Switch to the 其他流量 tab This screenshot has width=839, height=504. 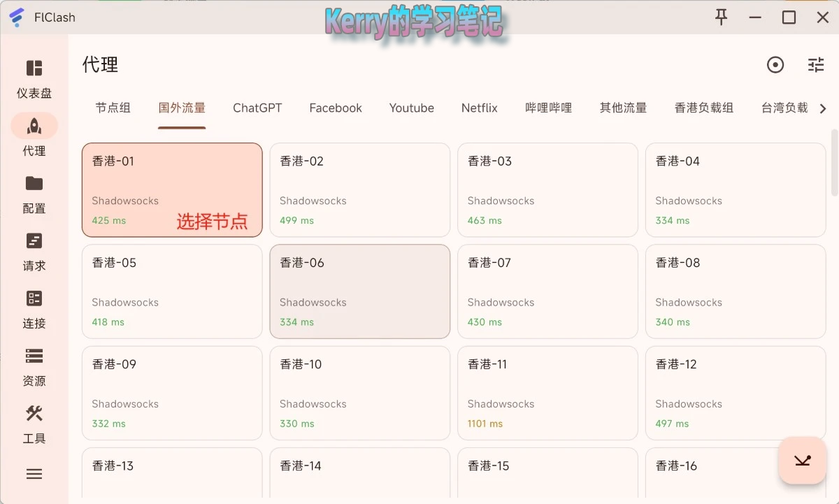[623, 108]
